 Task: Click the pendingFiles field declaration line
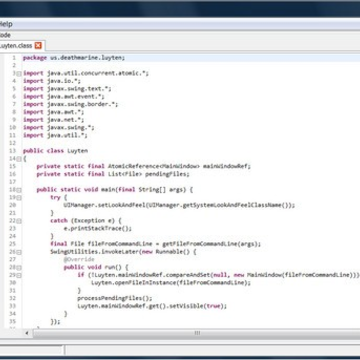tap(113, 174)
